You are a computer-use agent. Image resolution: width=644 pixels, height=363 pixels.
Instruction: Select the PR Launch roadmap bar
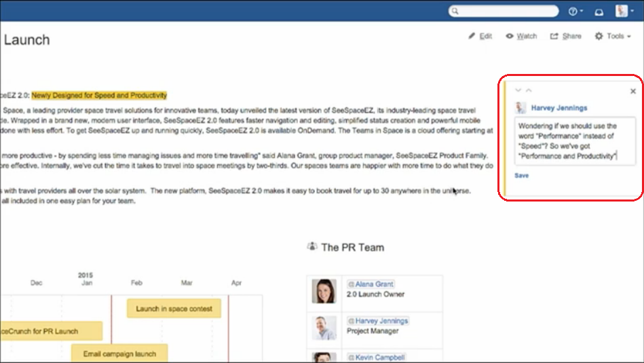(x=52, y=331)
